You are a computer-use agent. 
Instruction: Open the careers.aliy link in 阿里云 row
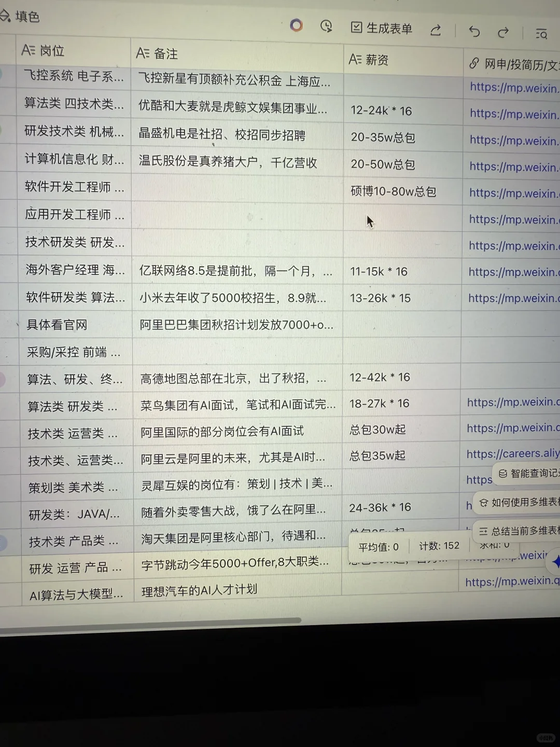click(x=513, y=453)
